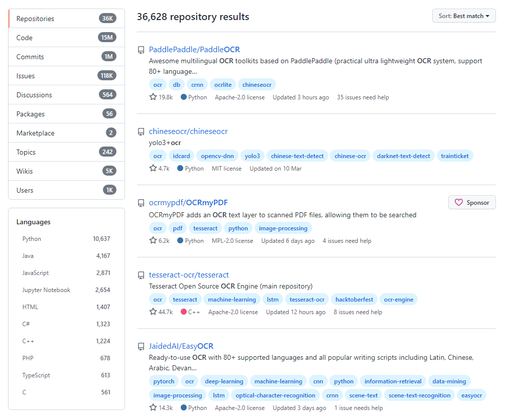The width and height of the screenshot is (506, 420).
Task: Show Issues search results
Action: coord(66,76)
